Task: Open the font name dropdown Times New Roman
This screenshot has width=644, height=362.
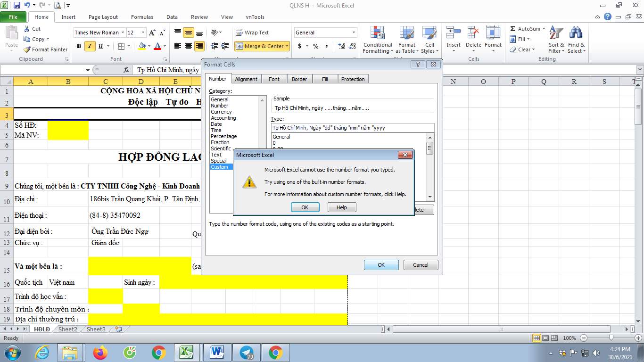Action: [123, 33]
